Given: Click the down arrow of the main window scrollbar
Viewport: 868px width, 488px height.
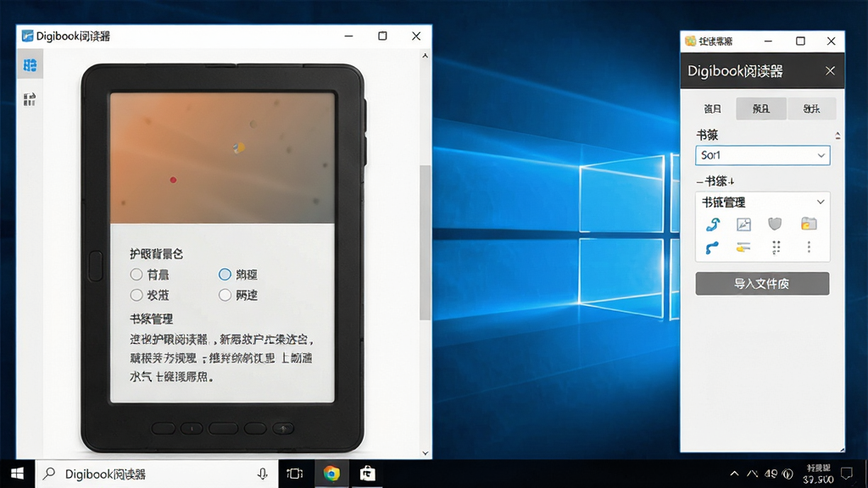Looking at the screenshot, I should point(426,453).
